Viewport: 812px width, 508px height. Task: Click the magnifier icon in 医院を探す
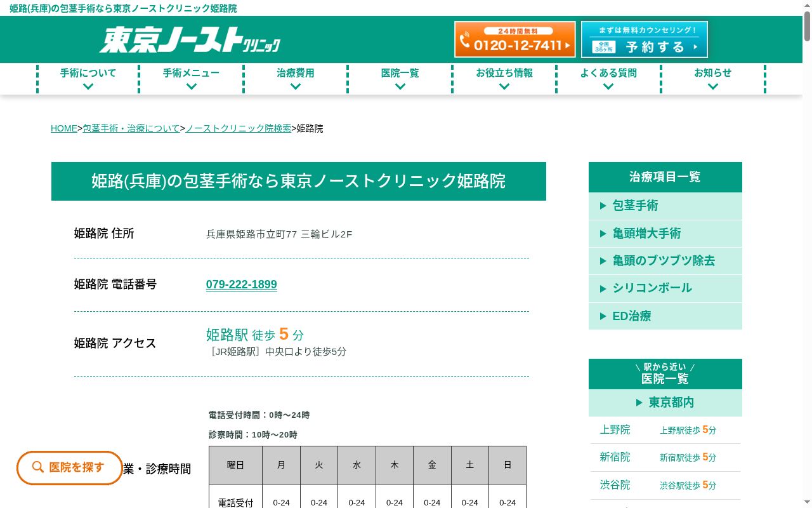38,467
